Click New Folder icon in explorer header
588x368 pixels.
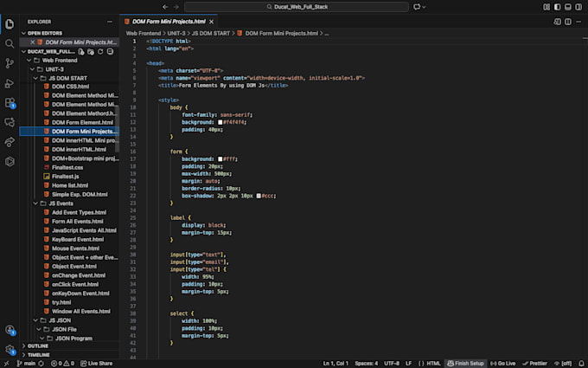click(x=91, y=51)
